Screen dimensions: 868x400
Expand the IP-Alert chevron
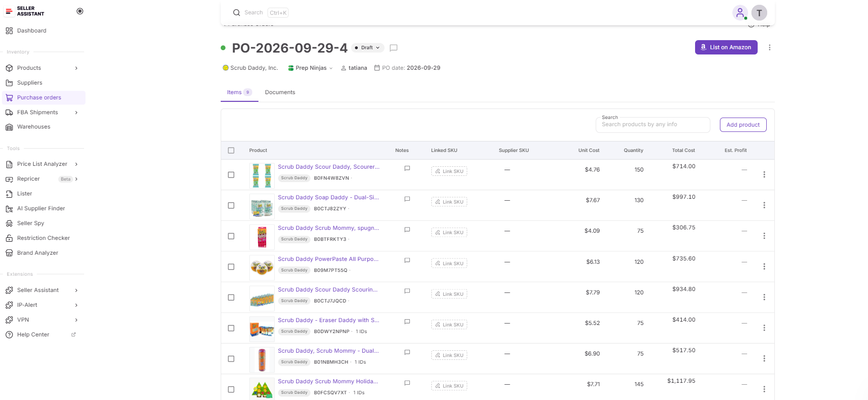coord(76,305)
